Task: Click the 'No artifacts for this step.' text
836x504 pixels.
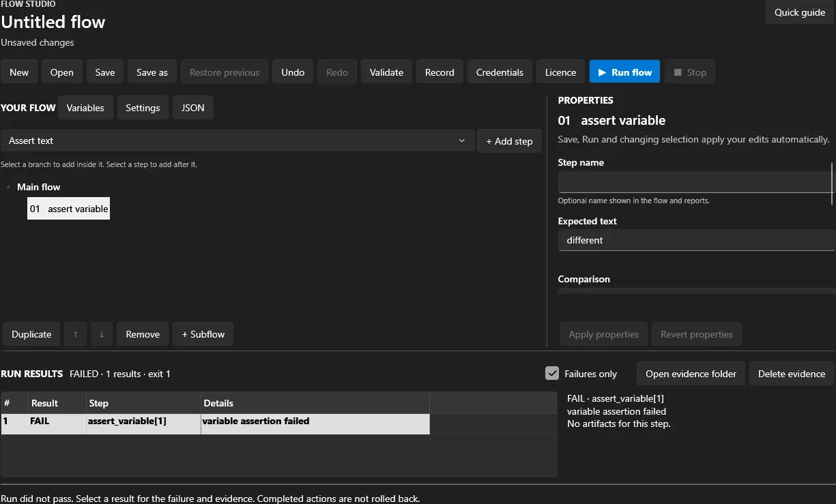Action: tap(619, 424)
